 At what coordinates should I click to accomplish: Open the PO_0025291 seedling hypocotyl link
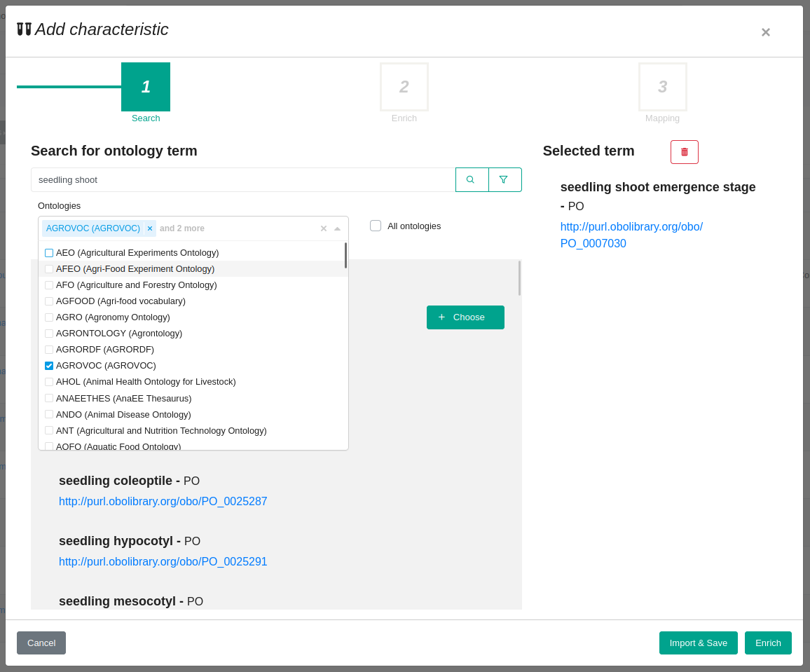[163, 561]
